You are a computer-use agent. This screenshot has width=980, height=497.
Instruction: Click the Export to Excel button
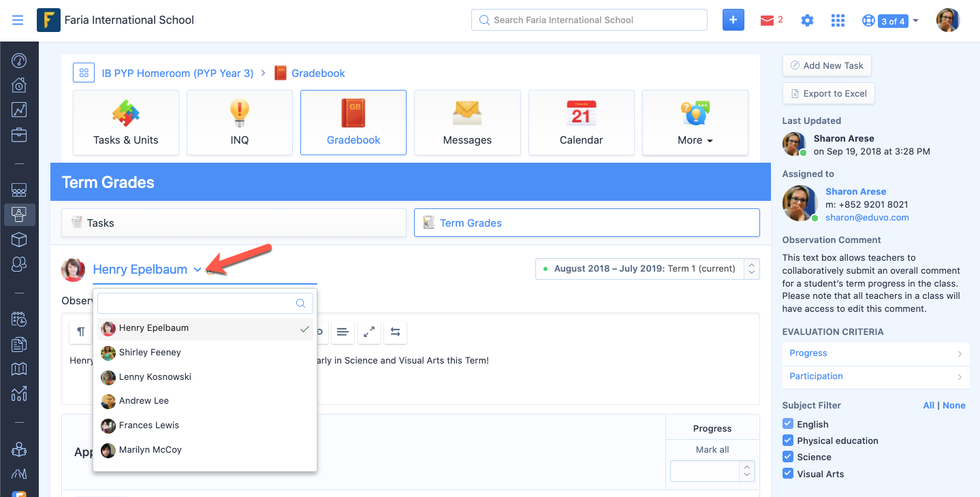(x=828, y=93)
